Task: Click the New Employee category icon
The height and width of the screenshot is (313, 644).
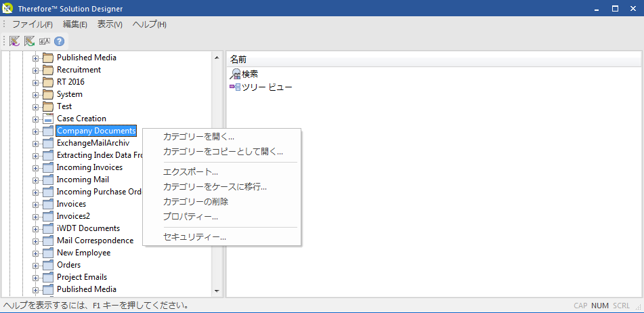Action: [x=48, y=253]
